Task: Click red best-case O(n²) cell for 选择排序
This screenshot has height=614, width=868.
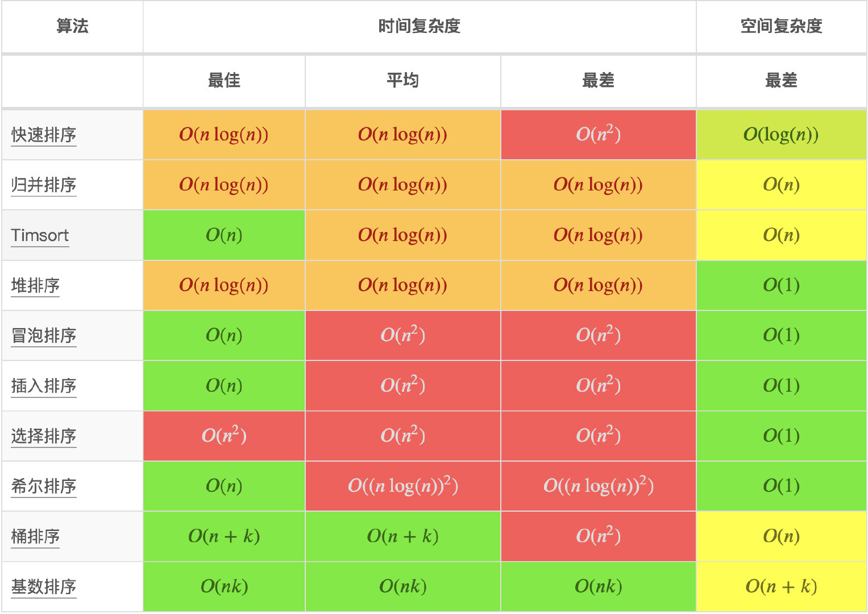Action: coord(224,436)
